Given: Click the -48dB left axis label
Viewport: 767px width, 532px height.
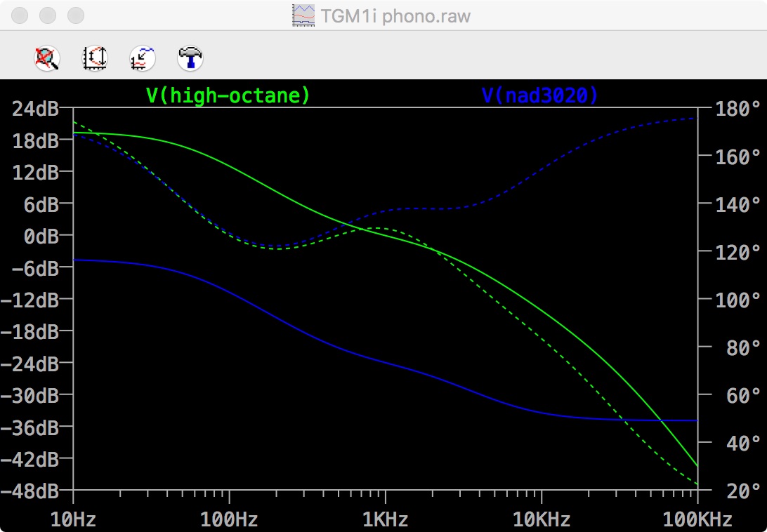Looking at the screenshot, I should point(29,491).
